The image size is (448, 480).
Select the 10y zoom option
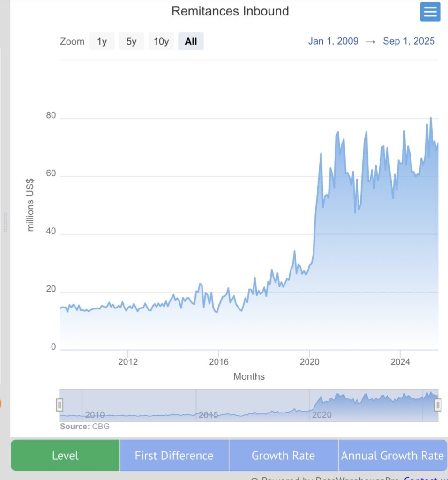(x=161, y=41)
